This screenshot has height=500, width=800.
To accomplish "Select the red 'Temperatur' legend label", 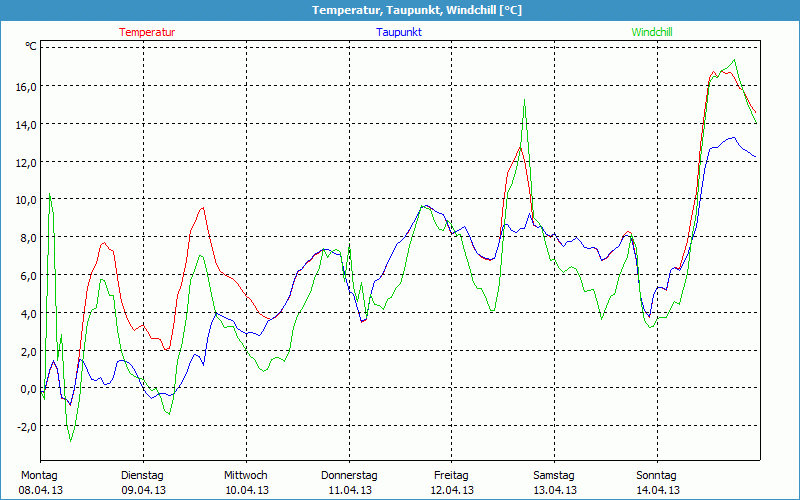I will [x=147, y=32].
